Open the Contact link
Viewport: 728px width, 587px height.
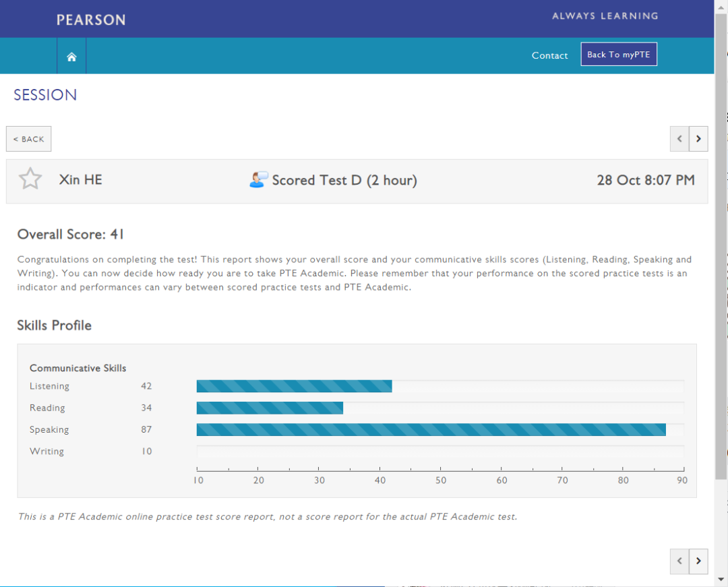coord(550,55)
